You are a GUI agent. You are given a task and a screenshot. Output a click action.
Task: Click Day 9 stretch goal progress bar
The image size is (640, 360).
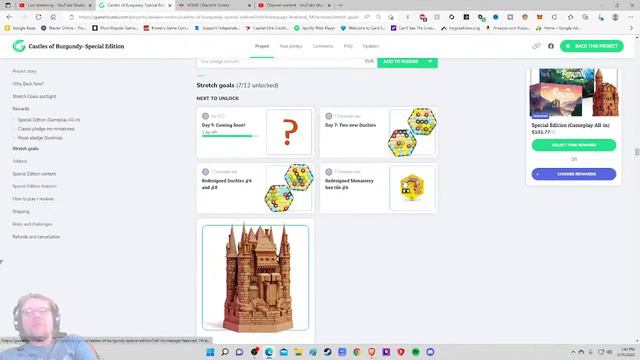tap(230, 136)
